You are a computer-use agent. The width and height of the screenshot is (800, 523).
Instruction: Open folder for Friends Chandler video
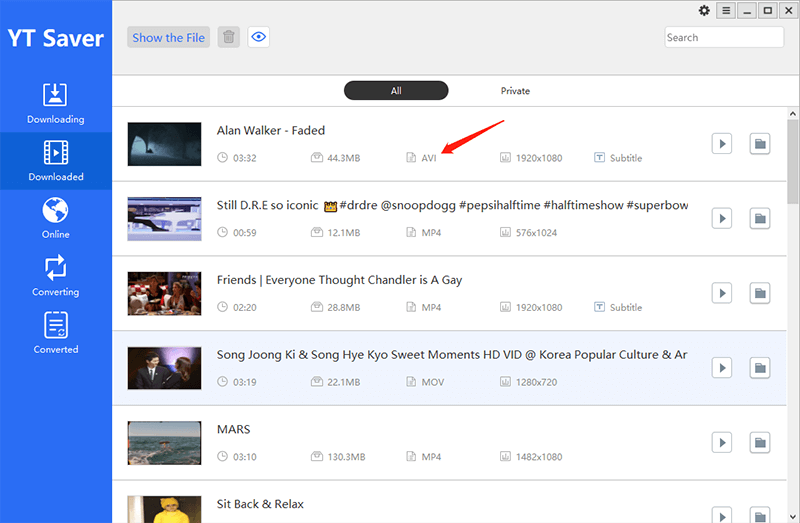tap(760, 293)
